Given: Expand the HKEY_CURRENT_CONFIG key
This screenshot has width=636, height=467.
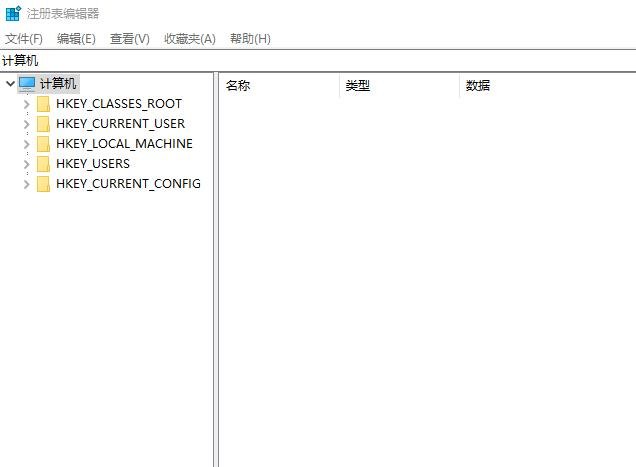Looking at the screenshot, I should point(27,184).
